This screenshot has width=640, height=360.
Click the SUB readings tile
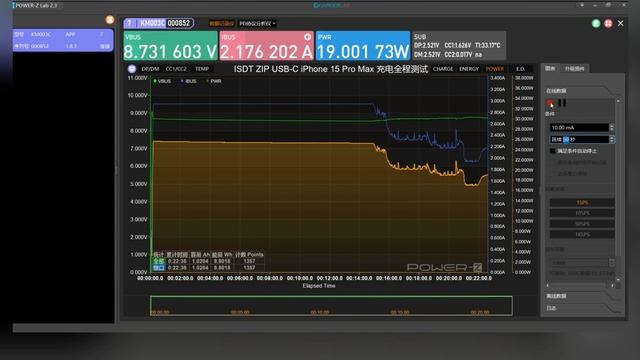click(x=459, y=46)
